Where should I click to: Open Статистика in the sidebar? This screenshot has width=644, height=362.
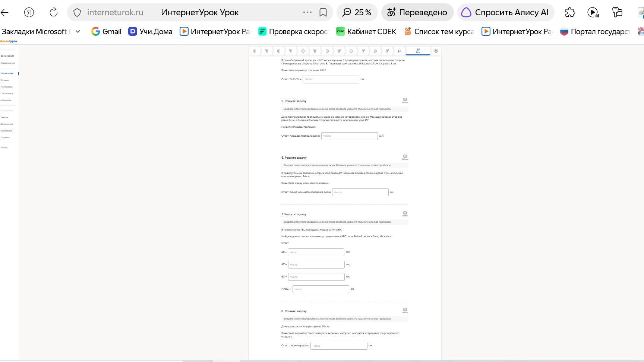click(7, 93)
